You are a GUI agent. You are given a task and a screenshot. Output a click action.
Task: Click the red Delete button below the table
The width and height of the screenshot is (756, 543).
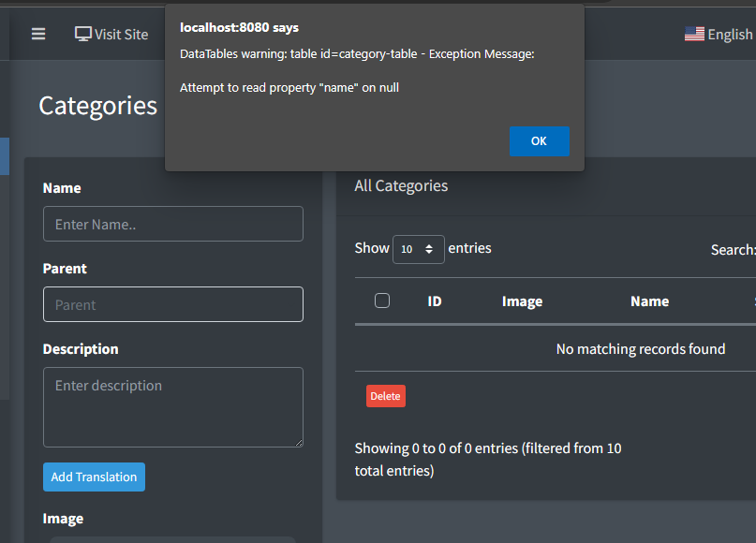385,395
